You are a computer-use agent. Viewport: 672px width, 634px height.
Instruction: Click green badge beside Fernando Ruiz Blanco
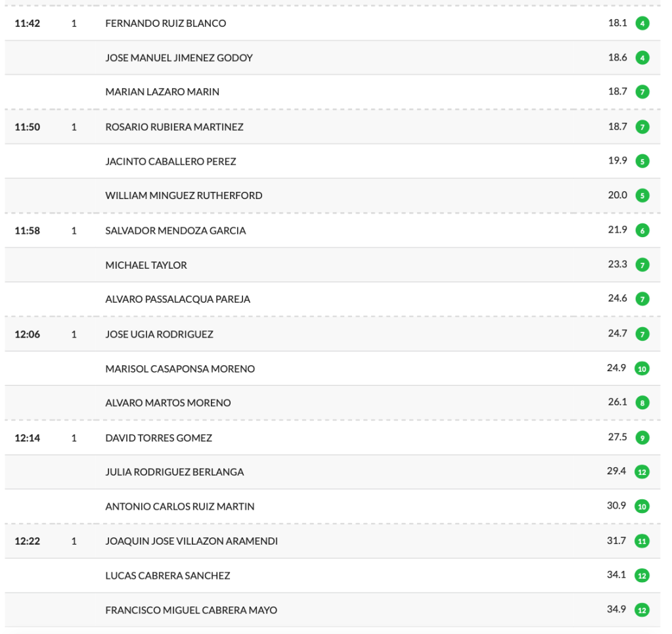(x=642, y=24)
